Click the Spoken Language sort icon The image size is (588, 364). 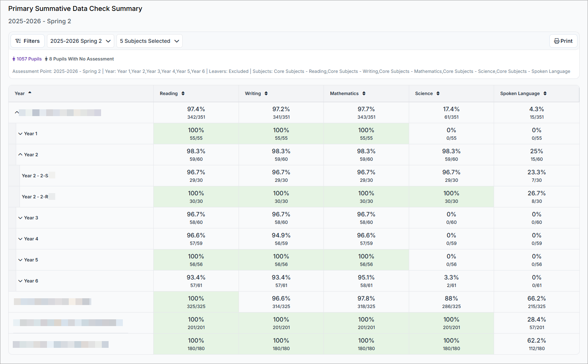[x=545, y=94]
